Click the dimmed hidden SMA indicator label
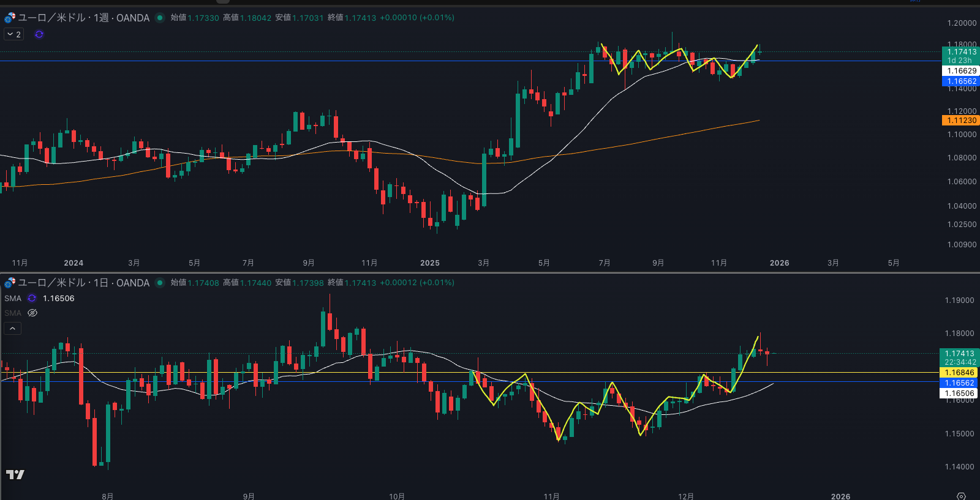Viewport: 980px width, 500px height. click(13, 313)
